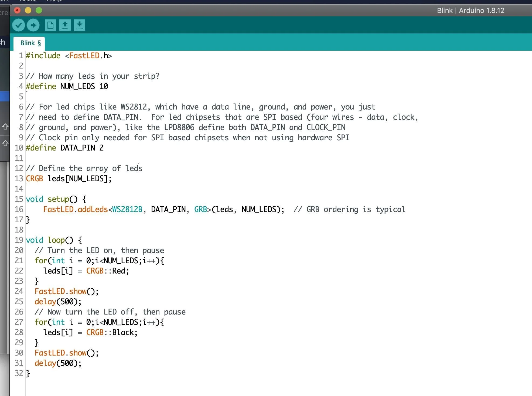Open a sketch using the up-arrow icon
This screenshot has height=396, width=532.
65,25
